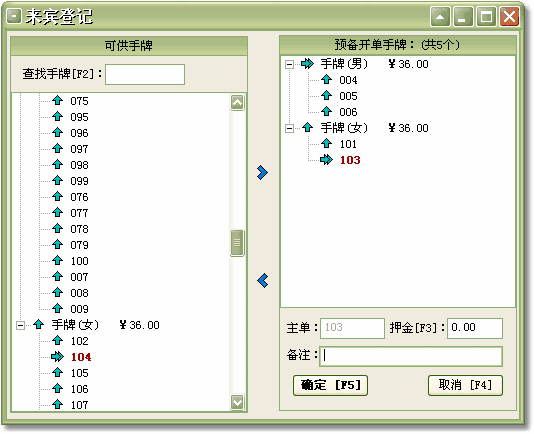Click the arrow icon next to 100

pyautogui.click(x=58, y=261)
